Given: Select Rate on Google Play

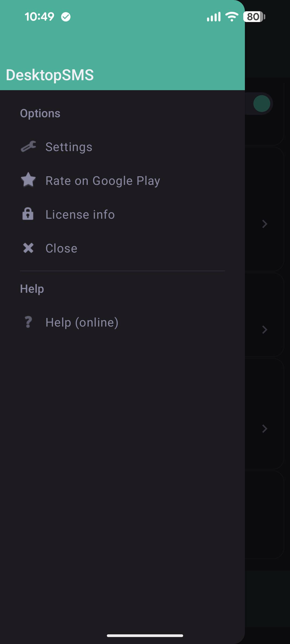Looking at the screenshot, I should click(x=122, y=181).
